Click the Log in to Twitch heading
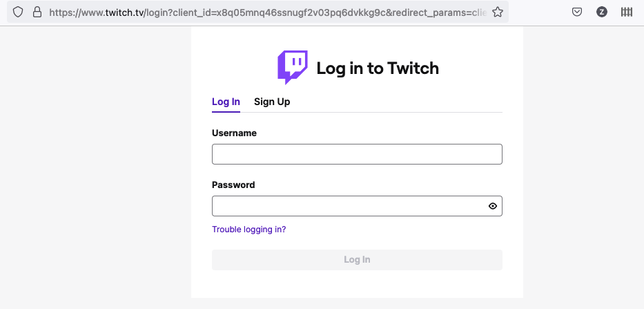Screen dimensions: 644x309 pos(378,68)
